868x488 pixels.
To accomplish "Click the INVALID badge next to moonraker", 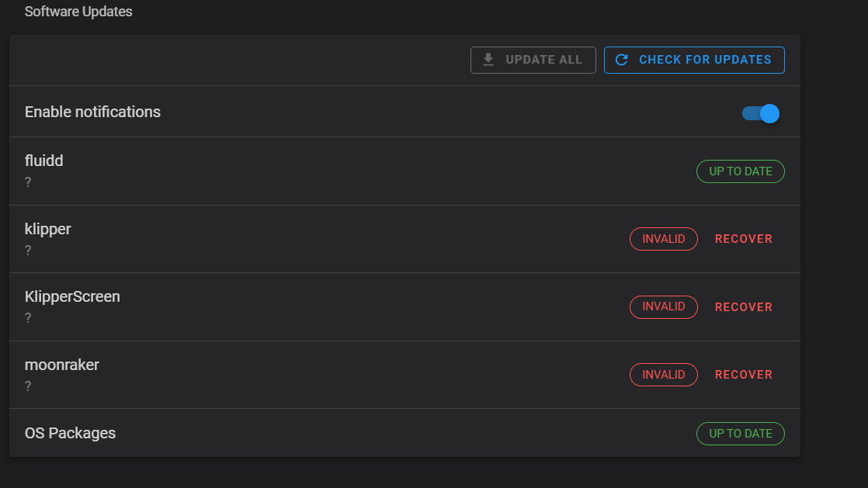I will click(x=663, y=374).
